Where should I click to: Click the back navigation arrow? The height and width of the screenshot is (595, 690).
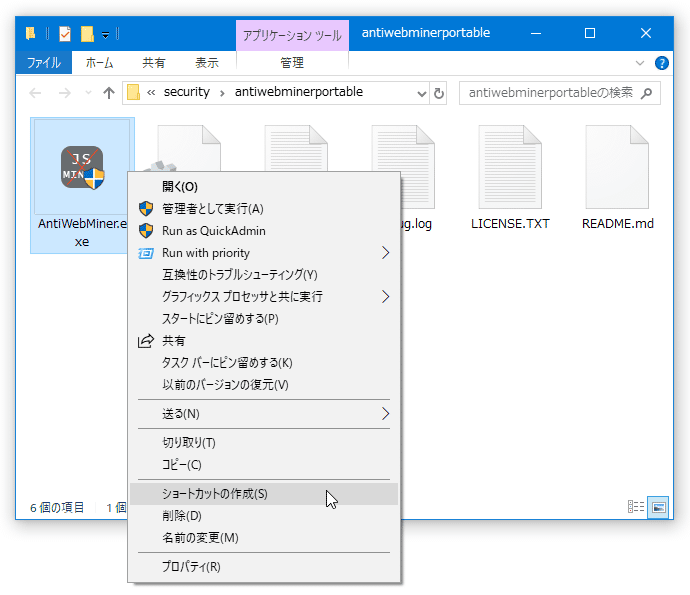click(35, 93)
